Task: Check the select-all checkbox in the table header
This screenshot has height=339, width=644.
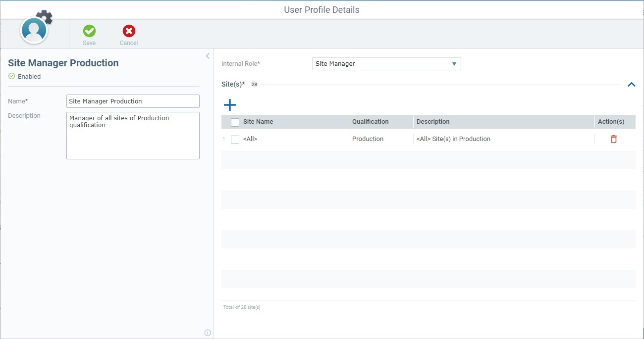Action: pos(235,121)
